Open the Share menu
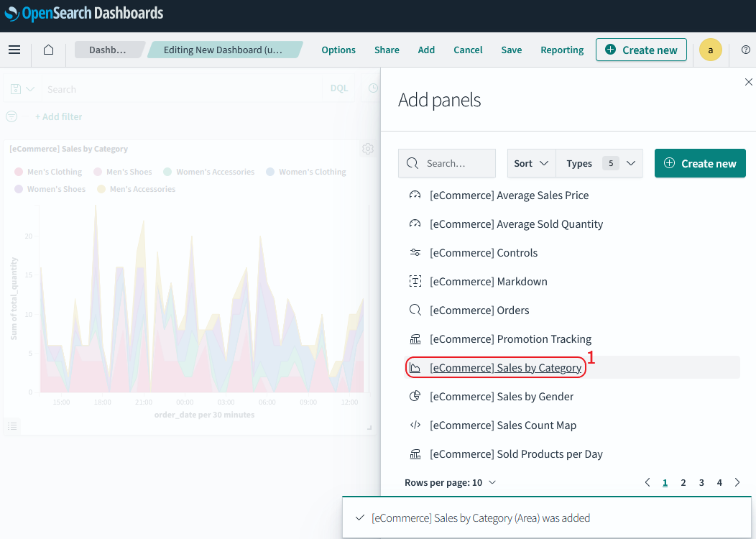 [x=387, y=50]
